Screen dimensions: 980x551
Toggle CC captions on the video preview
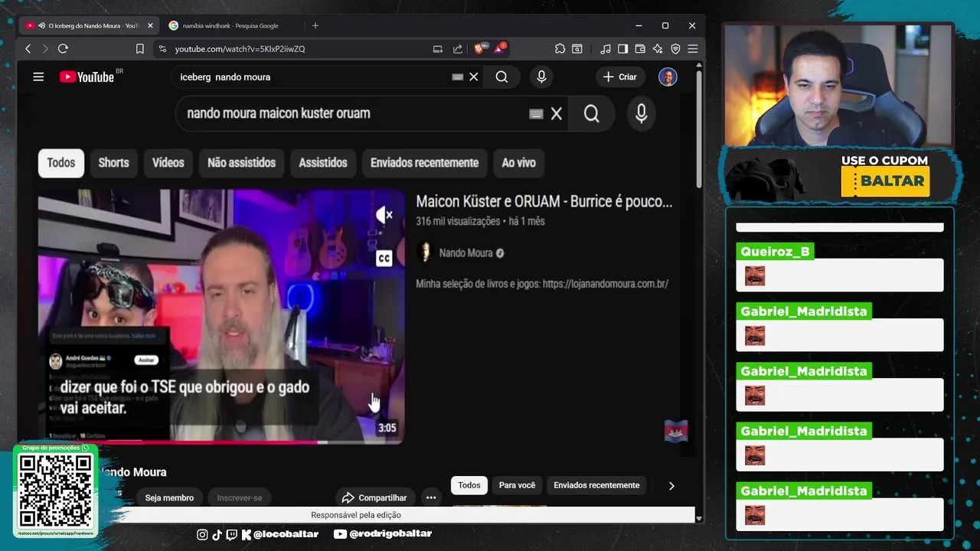[384, 259]
